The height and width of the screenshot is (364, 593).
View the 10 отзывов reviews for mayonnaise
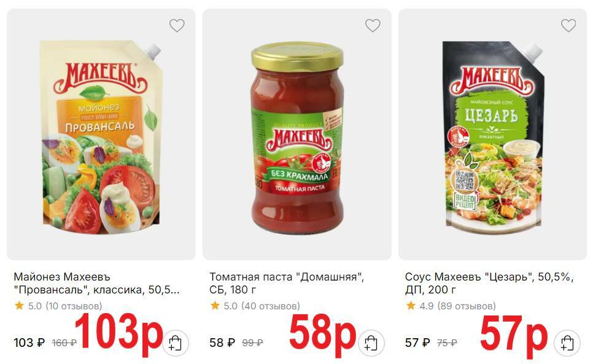pyautogui.click(x=74, y=306)
